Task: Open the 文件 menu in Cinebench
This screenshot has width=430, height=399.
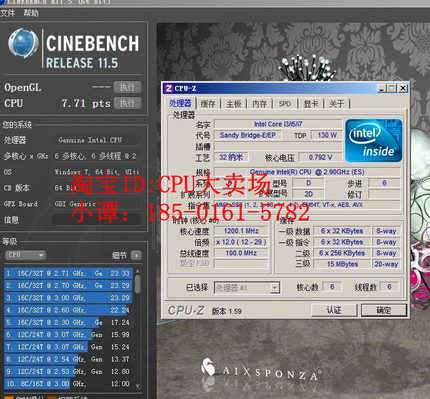Action: 8,13
